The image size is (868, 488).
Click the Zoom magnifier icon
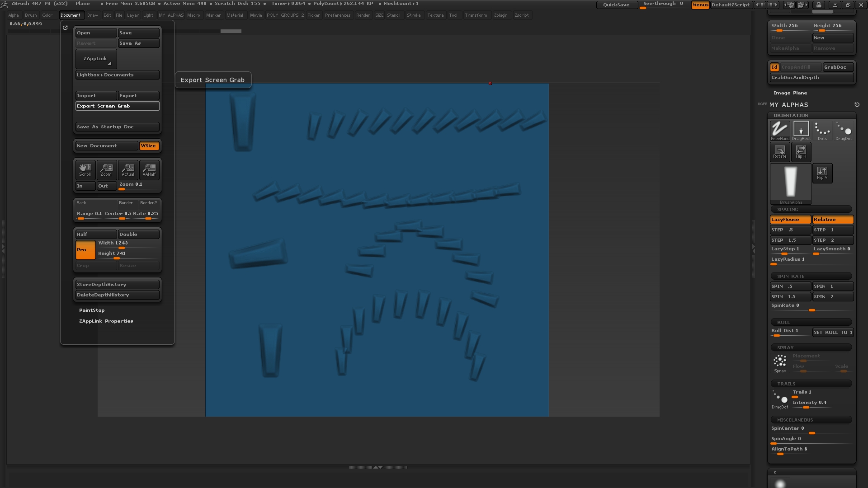(x=106, y=169)
